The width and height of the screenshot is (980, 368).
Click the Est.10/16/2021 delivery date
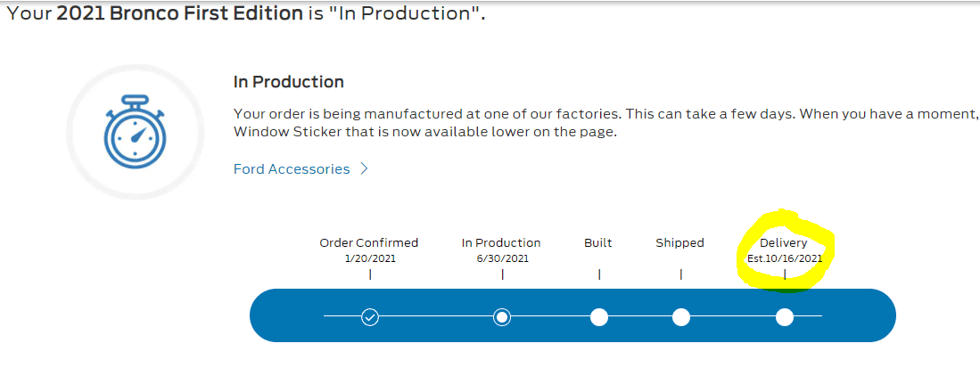(785, 258)
